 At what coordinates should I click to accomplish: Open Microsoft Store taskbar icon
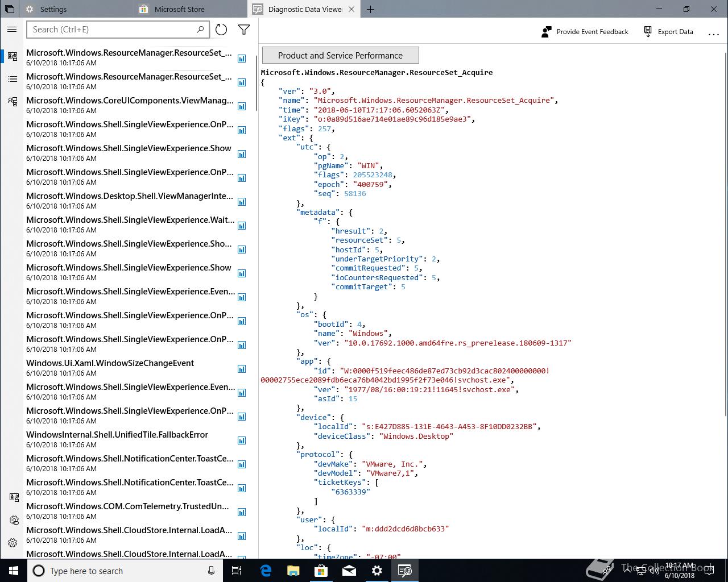tap(321, 571)
